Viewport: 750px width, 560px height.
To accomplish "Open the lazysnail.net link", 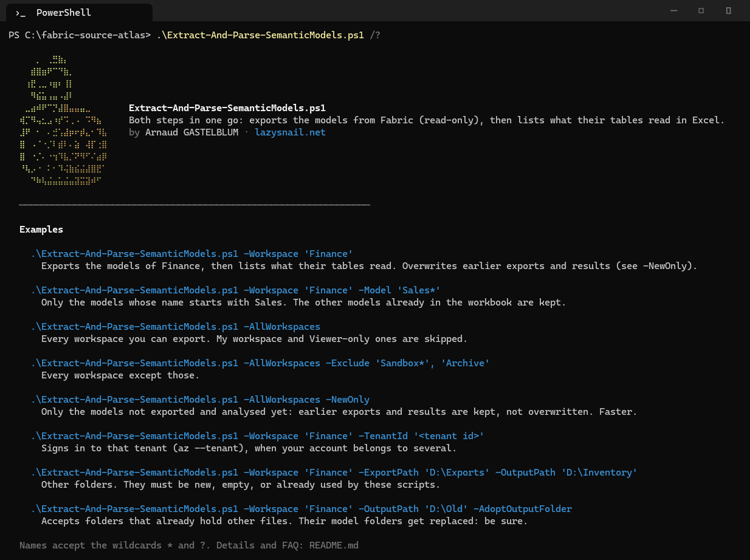I will click(x=290, y=132).
